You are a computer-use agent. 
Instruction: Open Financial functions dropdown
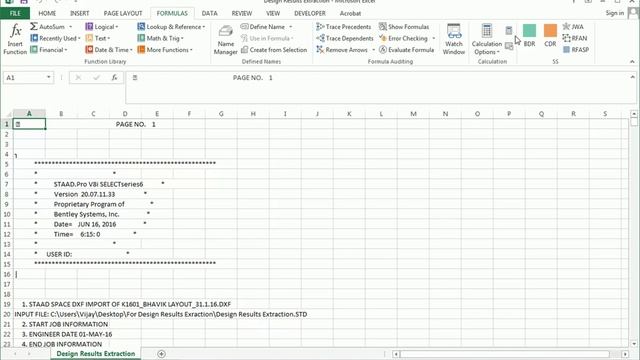[49, 50]
